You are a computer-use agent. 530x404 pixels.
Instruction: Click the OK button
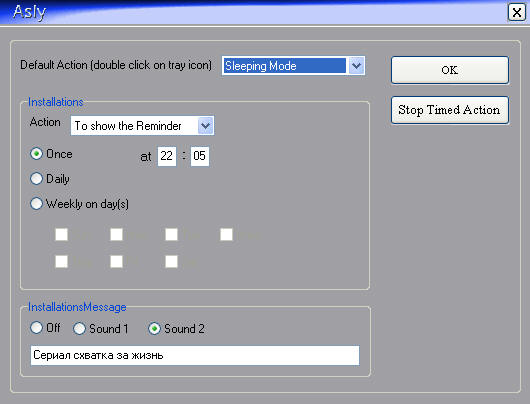point(450,70)
